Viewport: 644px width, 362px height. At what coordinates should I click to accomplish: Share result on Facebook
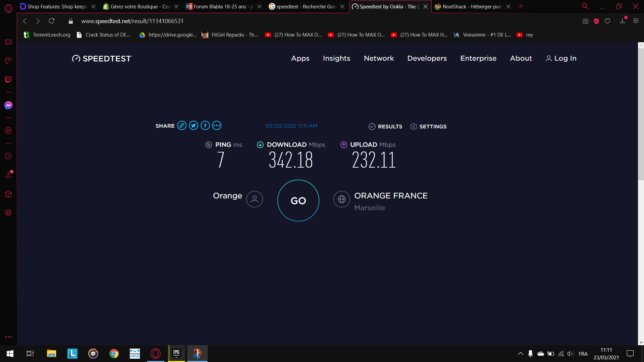coord(205,125)
